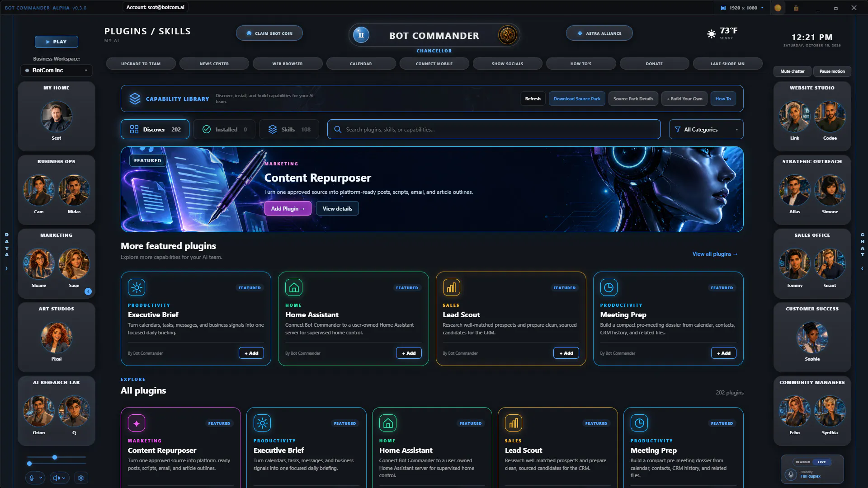The height and width of the screenshot is (488, 868).
Task: Click the orange sun badge icon in title bar
Action: [778, 8]
